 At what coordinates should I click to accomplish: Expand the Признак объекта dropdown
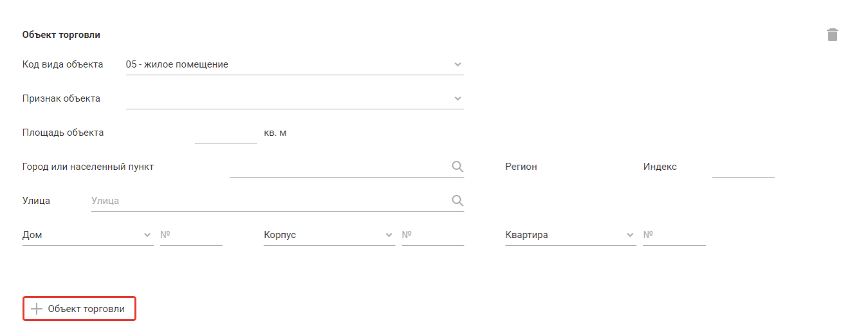tap(457, 98)
